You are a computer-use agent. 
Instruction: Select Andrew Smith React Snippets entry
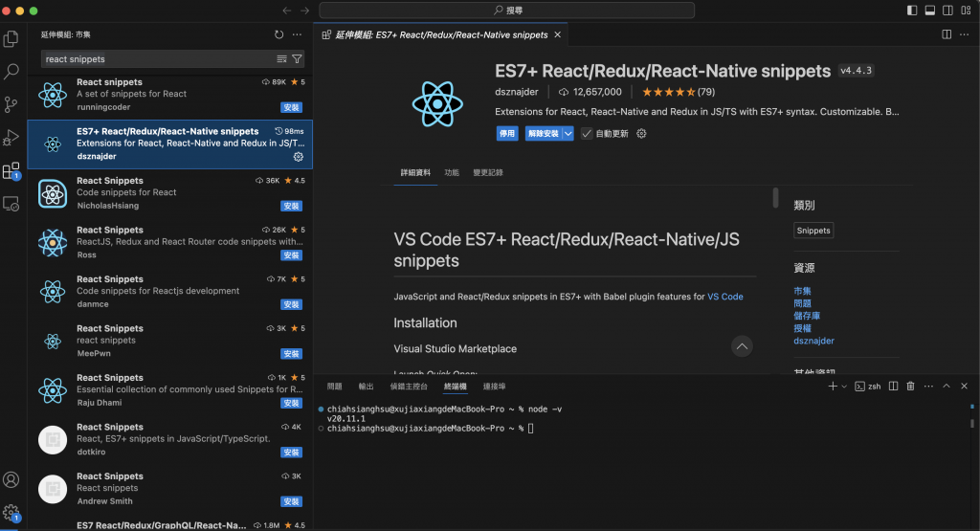[170, 489]
